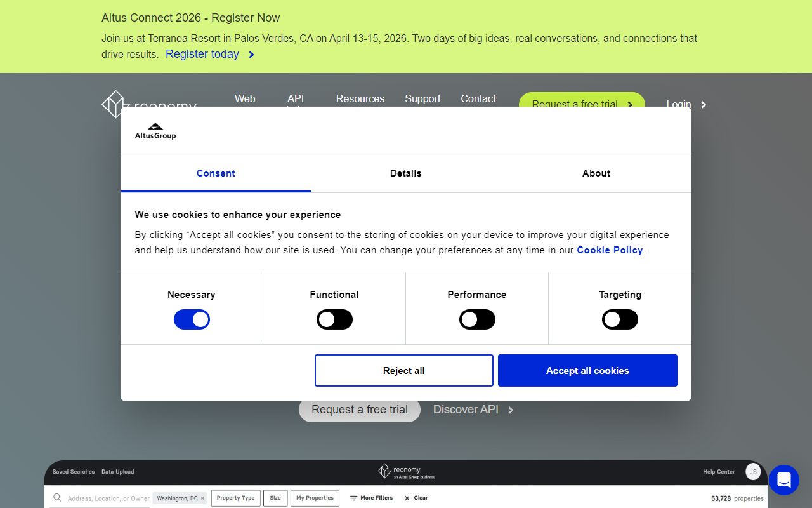Switch to the Details tab
This screenshot has width=812, height=508.
pyautogui.click(x=405, y=173)
